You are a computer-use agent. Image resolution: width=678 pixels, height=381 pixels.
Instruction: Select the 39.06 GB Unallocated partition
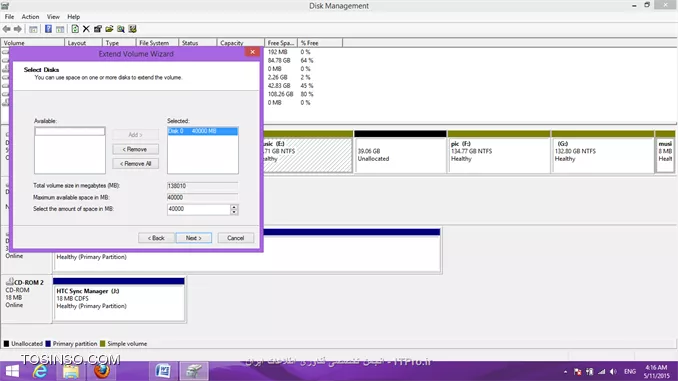[x=400, y=152]
